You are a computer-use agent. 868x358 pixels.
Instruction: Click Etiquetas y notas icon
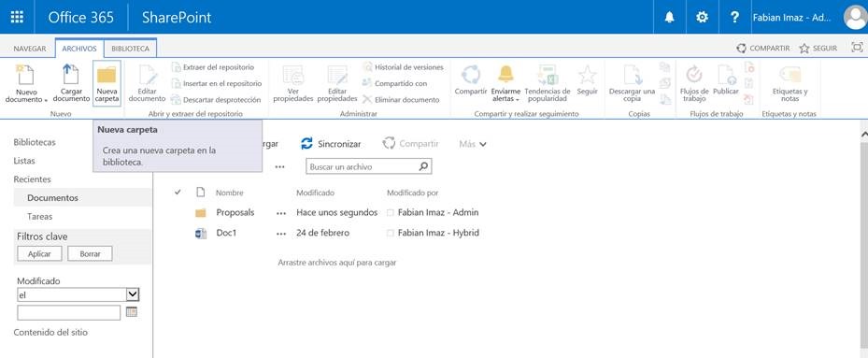(x=790, y=84)
